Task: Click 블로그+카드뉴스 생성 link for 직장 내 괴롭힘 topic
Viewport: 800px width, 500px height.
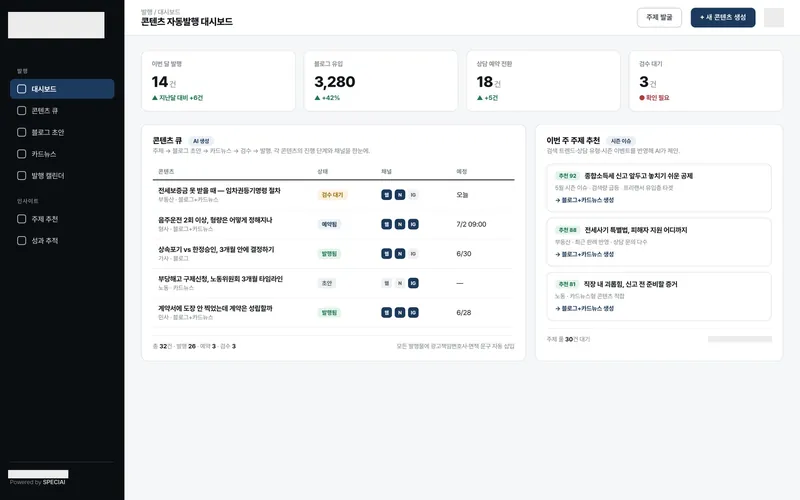Action: click(585, 308)
